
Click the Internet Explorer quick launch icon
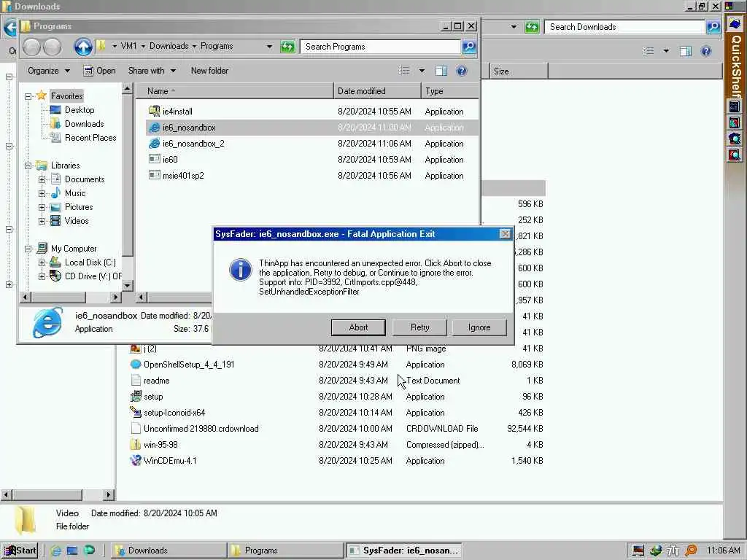coord(55,551)
